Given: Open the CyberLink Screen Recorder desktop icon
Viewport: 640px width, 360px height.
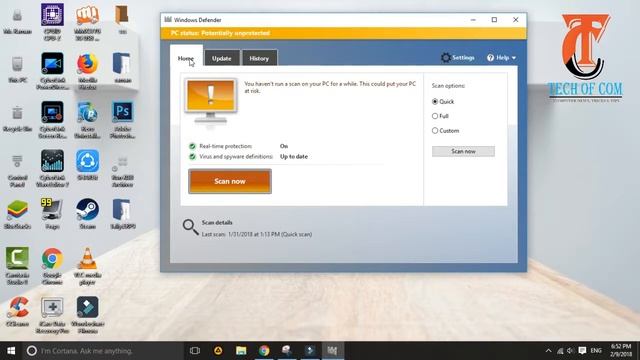Looking at the screenshot, I should (x=52, y=120).
